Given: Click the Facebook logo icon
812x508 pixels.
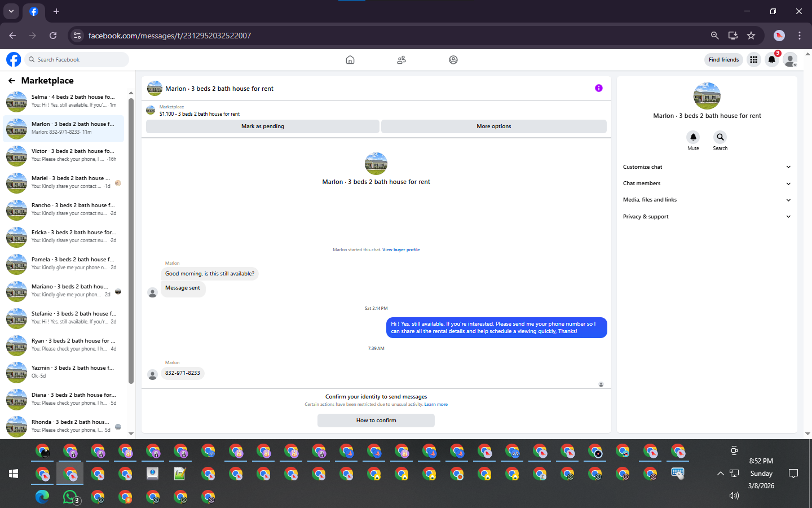Looking at the screenshot, I should (14, 59).
